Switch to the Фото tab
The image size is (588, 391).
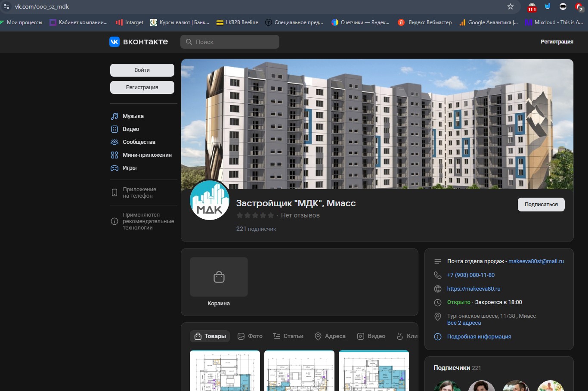point(250,336)
